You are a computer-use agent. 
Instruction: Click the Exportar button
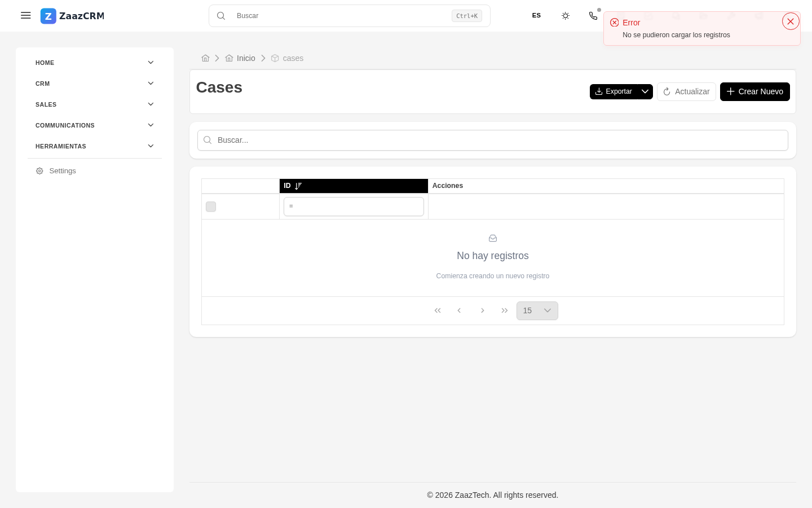point(614,91)
